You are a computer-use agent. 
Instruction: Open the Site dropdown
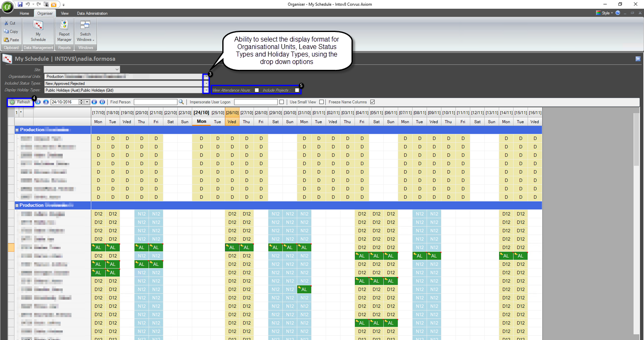pyautogui.click(x=117, y=69)
